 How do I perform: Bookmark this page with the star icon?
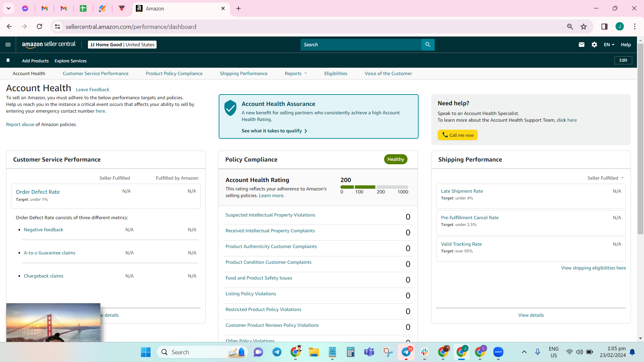[x=584, y=26]
